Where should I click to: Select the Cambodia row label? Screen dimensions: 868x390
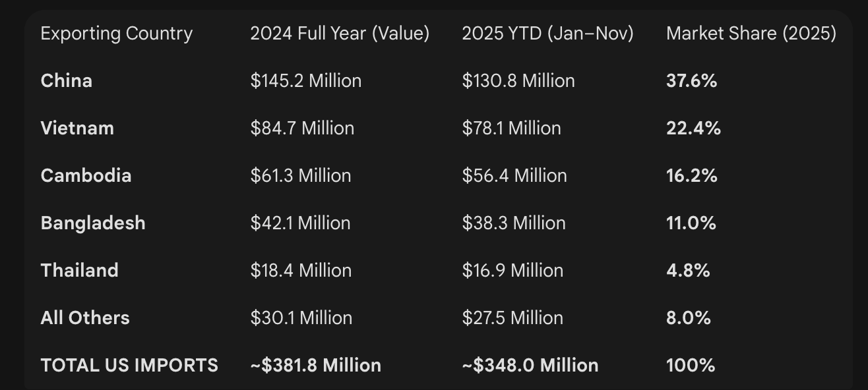[86, 176]
